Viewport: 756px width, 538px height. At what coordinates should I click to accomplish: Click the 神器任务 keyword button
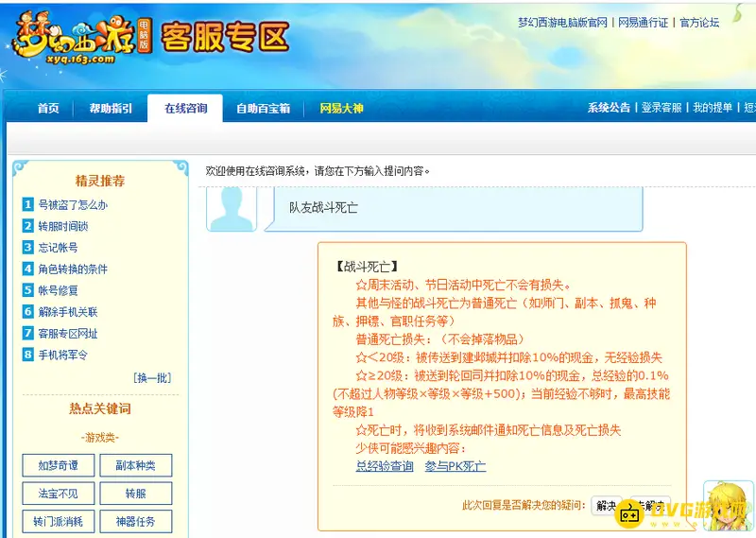(136, 522)
